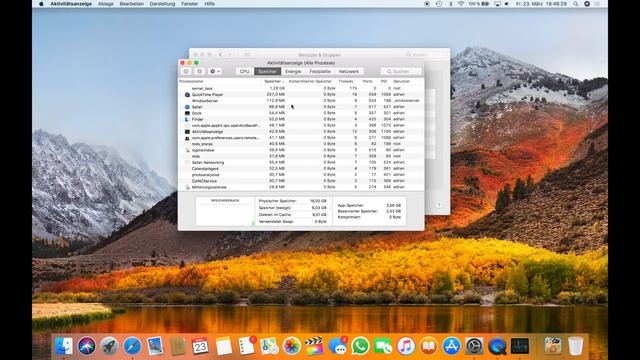
Task: Select the WindowServer process row
Action: [301, 100]
